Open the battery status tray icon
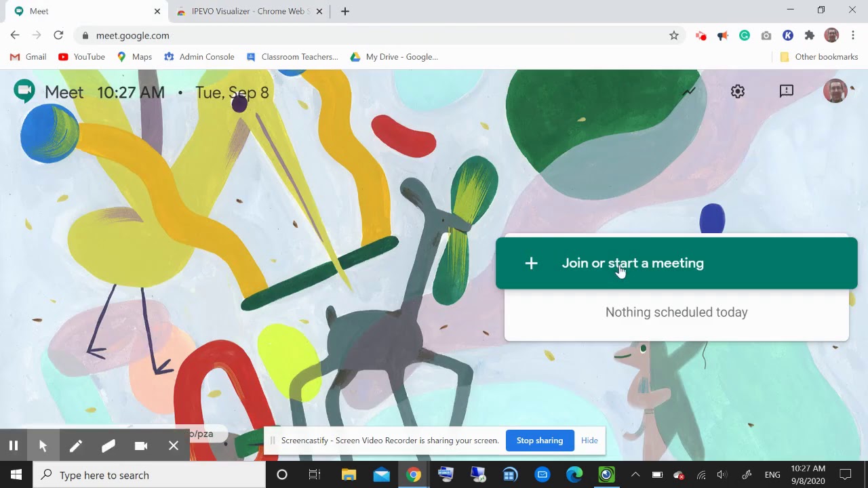 (657, 475)
